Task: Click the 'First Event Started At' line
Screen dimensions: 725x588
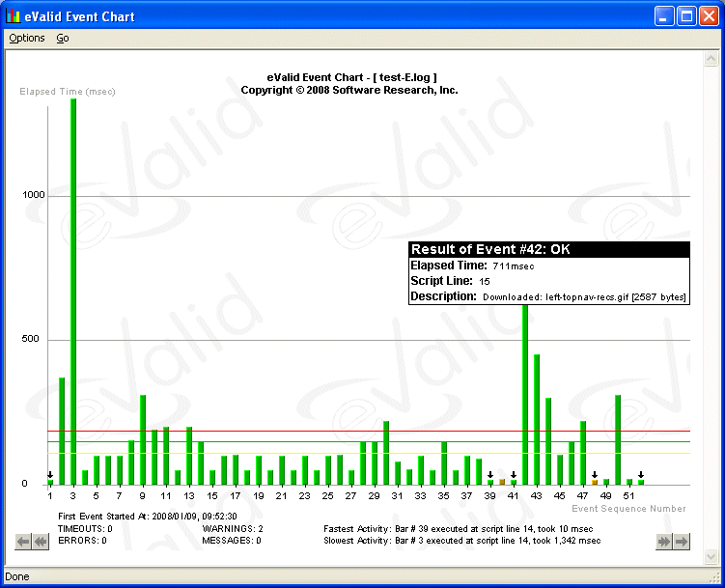Action: tap(148, 516)
